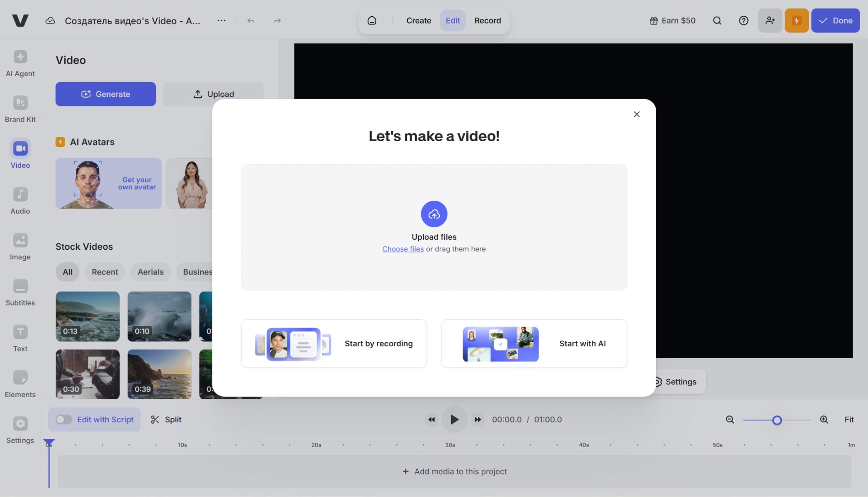The height and width of the screenshot is (497, 868).
Task: Open the Elements sidebar panel
Action: 20,384
